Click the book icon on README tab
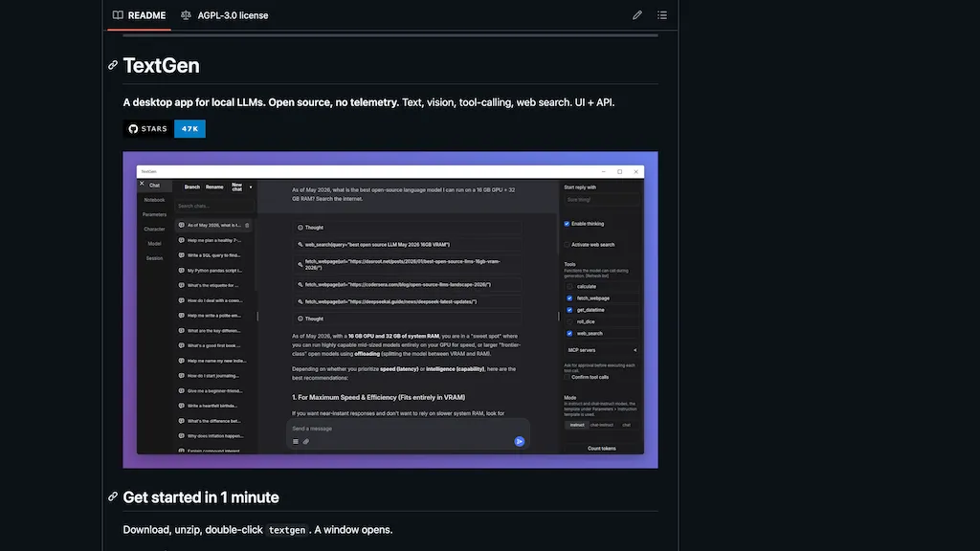980x551 pixels. 118,15
